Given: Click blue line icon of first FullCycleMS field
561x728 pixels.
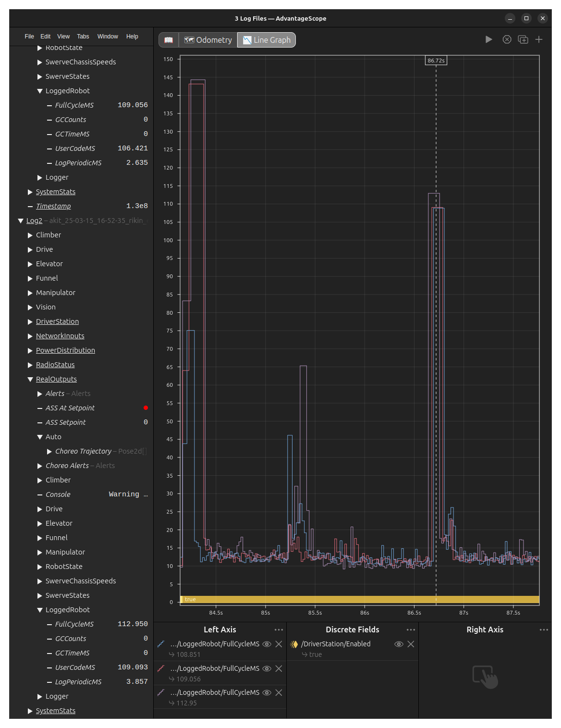Looking at the screenshot, I should tap(161, 644).
